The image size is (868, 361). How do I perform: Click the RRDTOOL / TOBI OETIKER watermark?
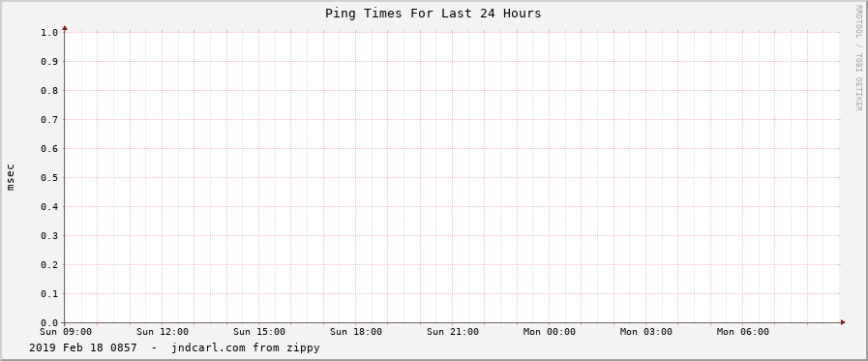click(x=858, y=58)
